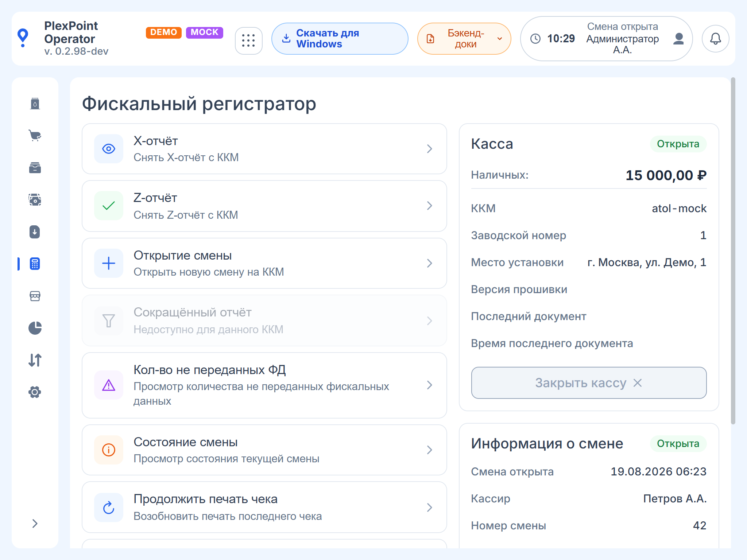
Task: Open the Состояние смены card title
Action: click(186, 442)
